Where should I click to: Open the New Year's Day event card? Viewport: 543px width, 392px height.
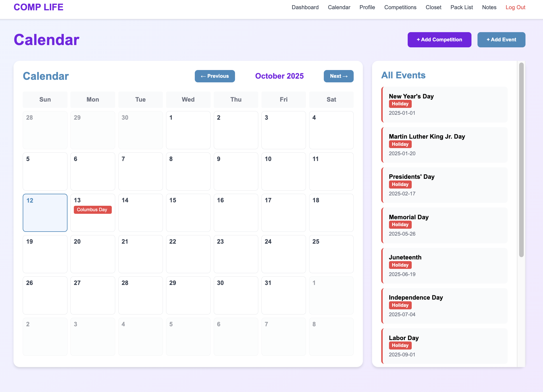coord(444,104)
